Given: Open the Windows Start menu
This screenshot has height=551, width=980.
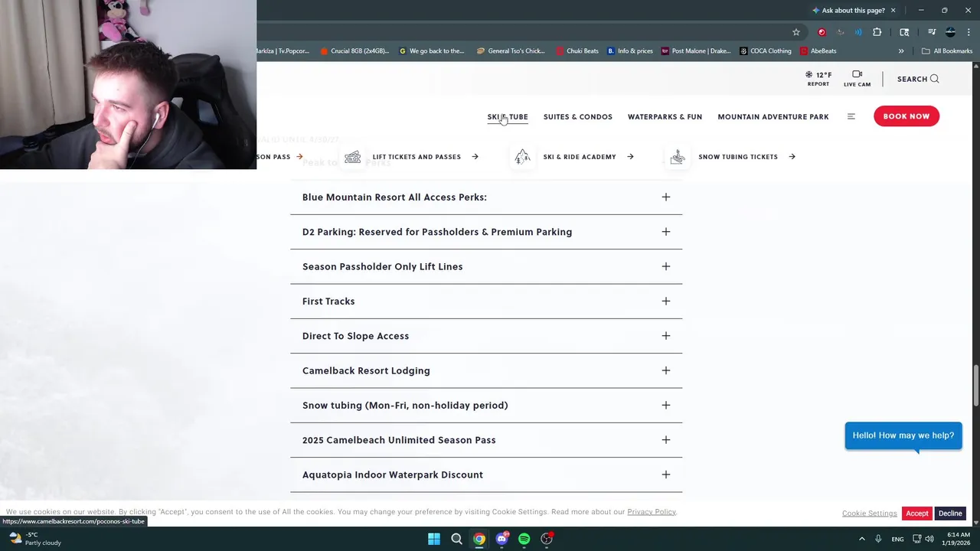Looking at the screenshot, I should click(x=434, y=539).
